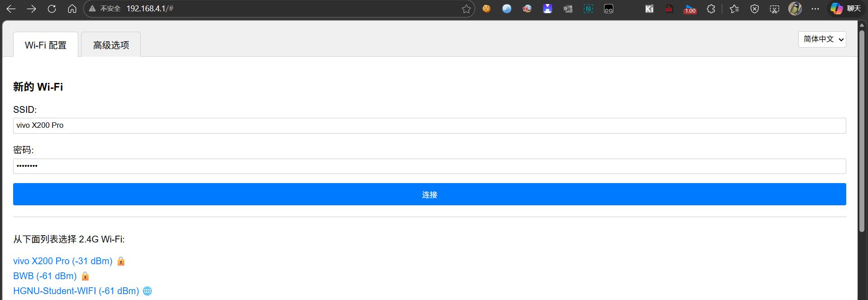Click the SSID input field
868x300 pixels.
pos(429,126)
